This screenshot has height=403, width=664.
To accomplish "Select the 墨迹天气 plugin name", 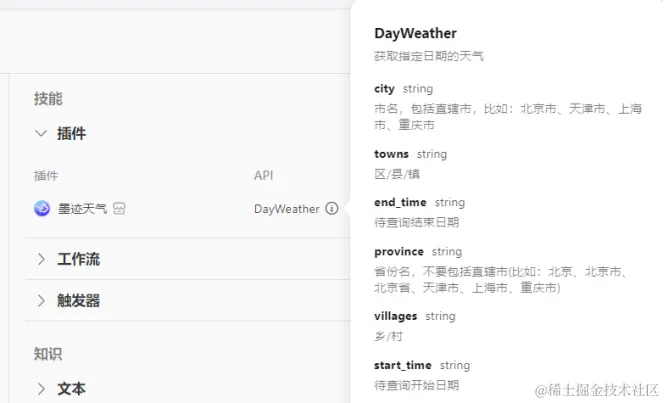I will (83, 208).
